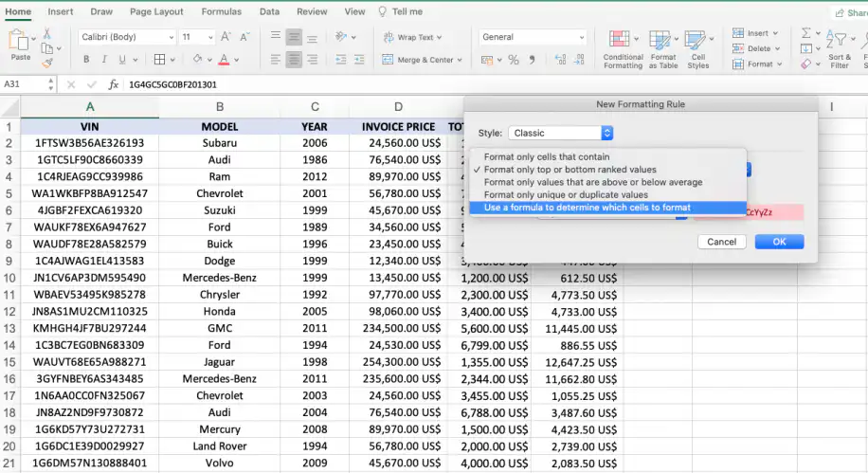The width and height of the screenshot is (868, 473).
Task: Click cell containing Land Rover
Action: click(x=219, y=446)
